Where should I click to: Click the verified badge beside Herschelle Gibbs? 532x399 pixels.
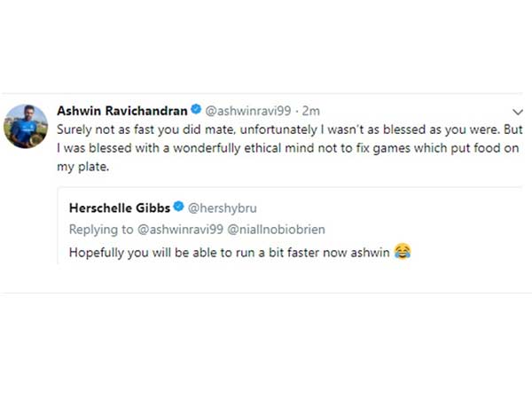click(x=178, y=207)
